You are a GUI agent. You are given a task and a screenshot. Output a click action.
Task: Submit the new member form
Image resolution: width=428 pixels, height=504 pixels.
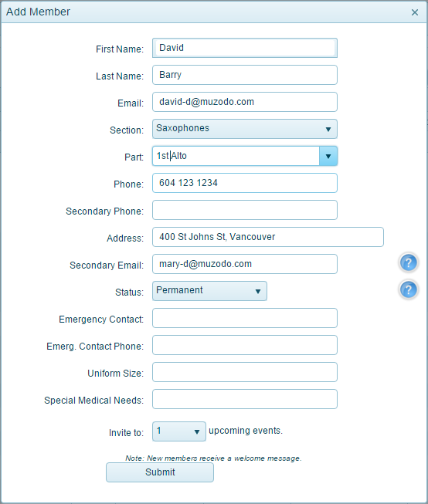(x=160, y=472)
